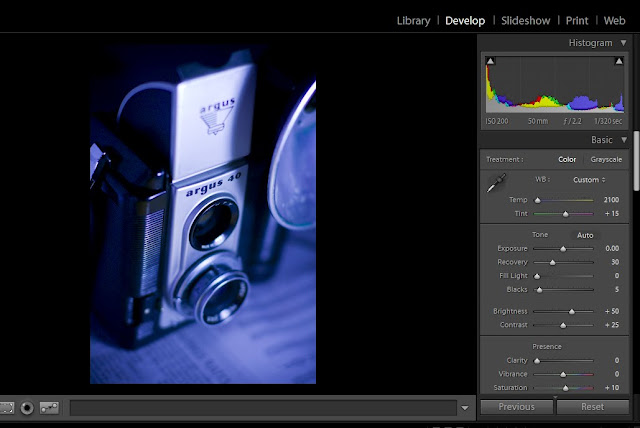Click the Contrast value +25
The height and width of the screenshot is (428, 640).
[x=612, y=325]
